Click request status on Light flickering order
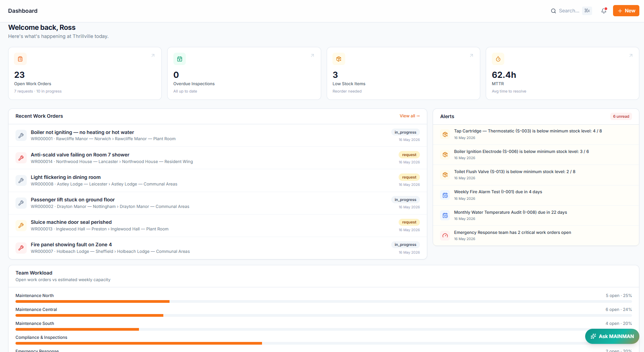 point(409,177)
